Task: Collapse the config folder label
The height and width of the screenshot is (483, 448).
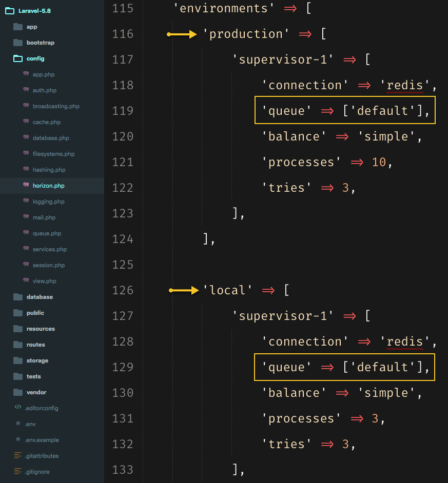Action: coord(35,58)
